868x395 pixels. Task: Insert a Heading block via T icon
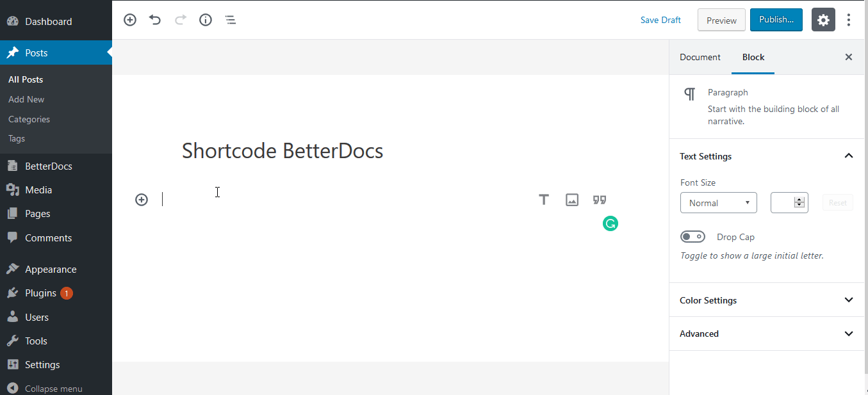pyautogui.click(x=544, y=200)
